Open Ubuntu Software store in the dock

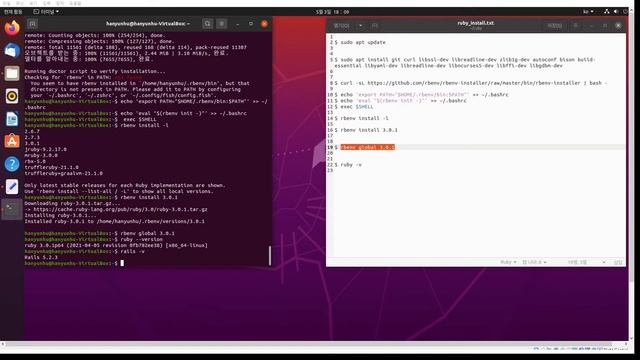[x=12, y=141]
